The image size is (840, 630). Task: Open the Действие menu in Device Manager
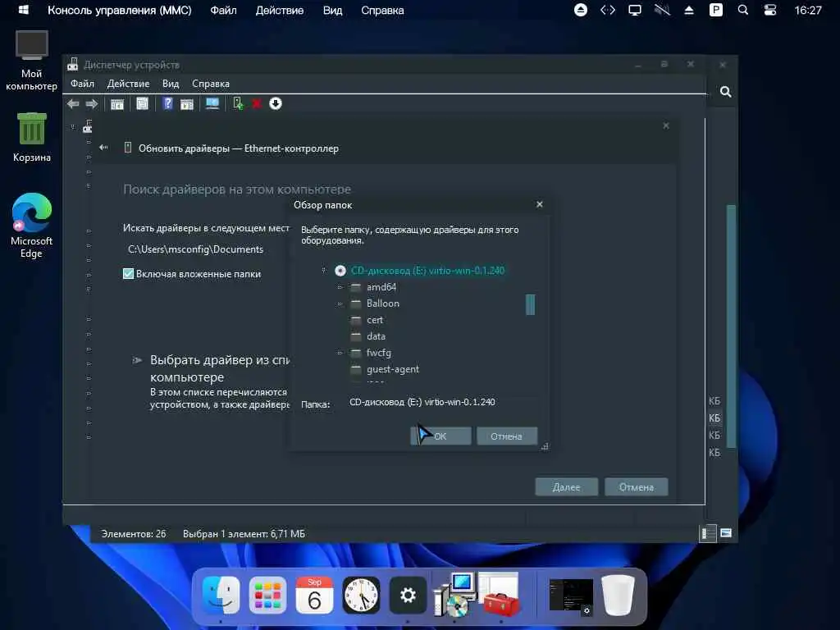[x=128, y=84]
